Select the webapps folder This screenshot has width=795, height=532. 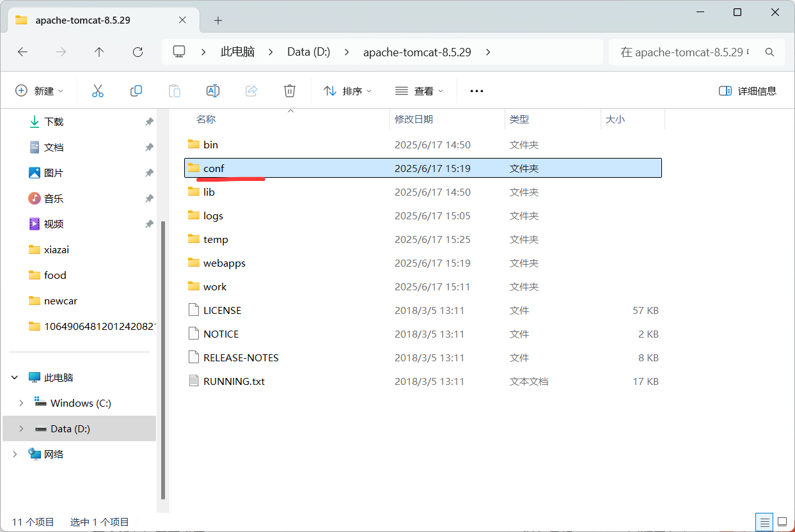coord(423,263)
